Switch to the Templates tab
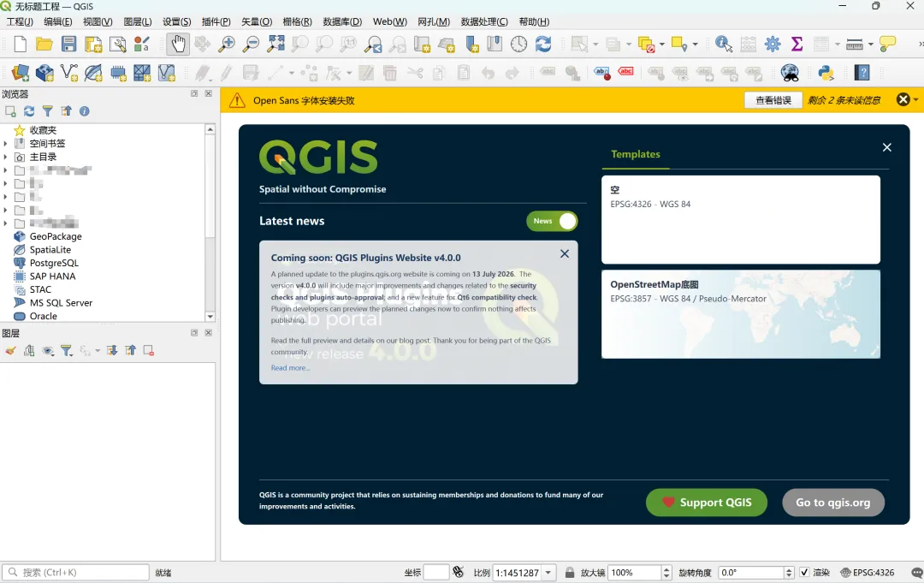 tap(635, 154)
